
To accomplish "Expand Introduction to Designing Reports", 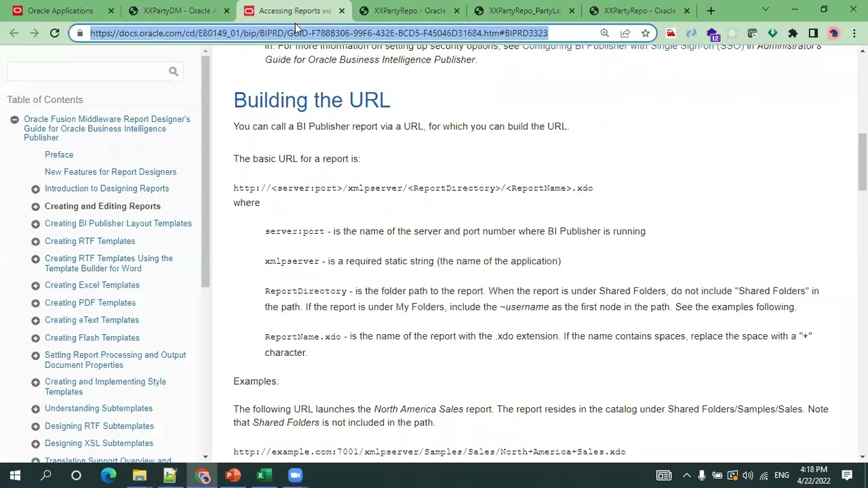I will click(35, 189).
